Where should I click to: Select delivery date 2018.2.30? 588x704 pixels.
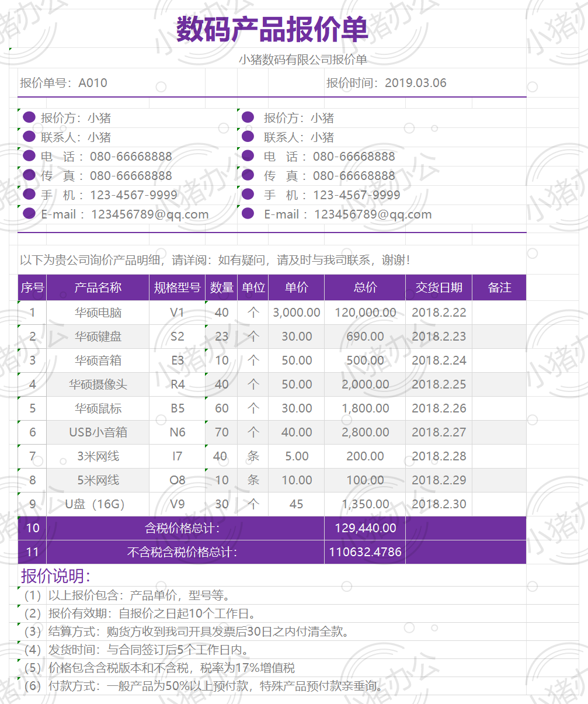coord(439,504)
